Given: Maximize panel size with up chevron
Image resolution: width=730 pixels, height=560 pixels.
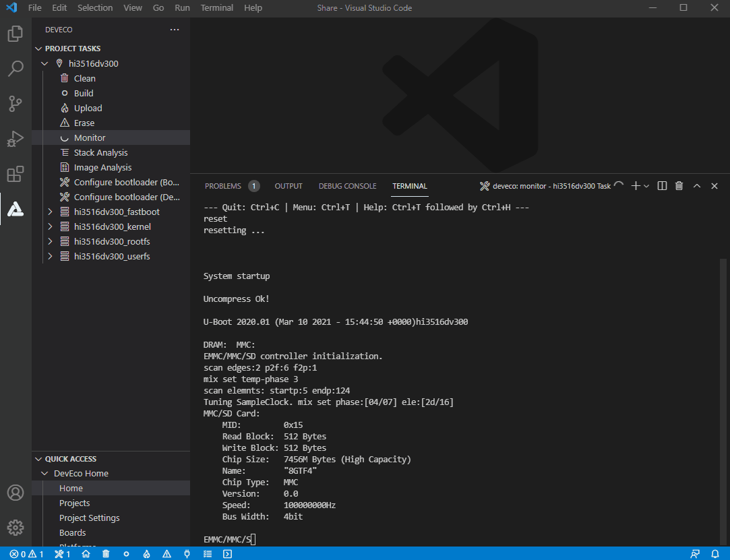Looking at the screenshot, I should click(697, 186).
